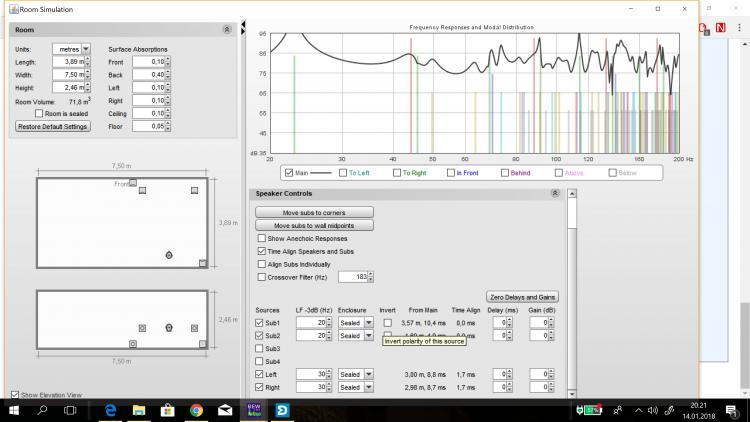The width and height of the screenshot is (750, 422).
Task: Collapse the Speaker Controls panel chevron
Action: pyautogui.click(x=555, y=193)
